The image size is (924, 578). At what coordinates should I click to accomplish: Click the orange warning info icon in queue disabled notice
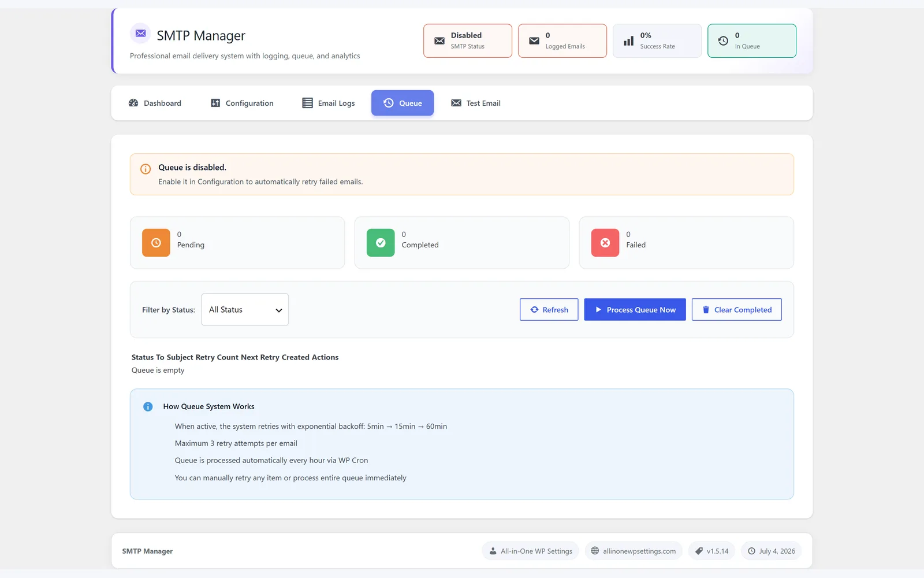pyautogui.click(x=146, y=169)
